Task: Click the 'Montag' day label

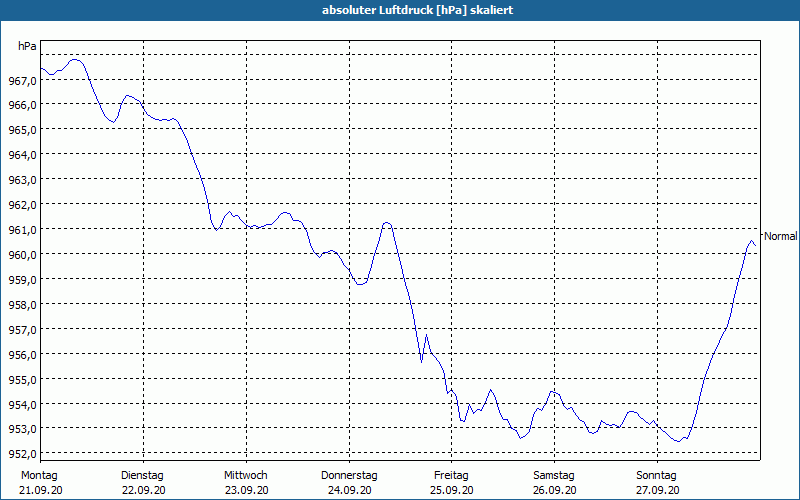Action: click(39, 475)
